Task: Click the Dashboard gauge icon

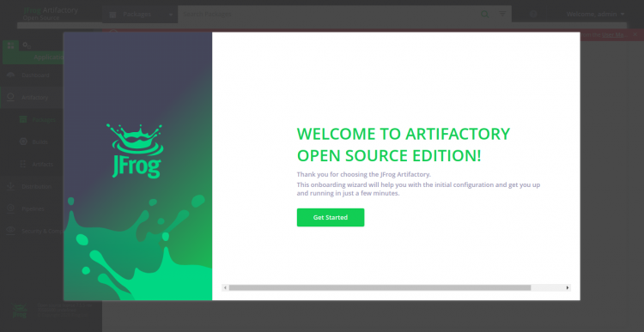Action: click(x=10, y=75)
